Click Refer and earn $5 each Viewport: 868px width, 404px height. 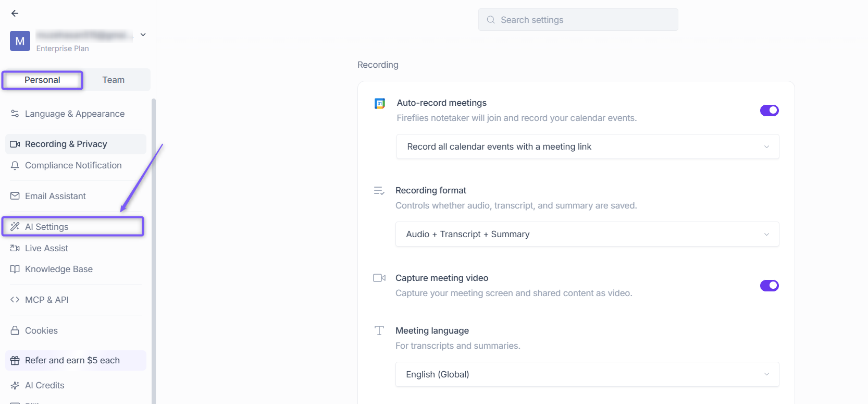76,360
